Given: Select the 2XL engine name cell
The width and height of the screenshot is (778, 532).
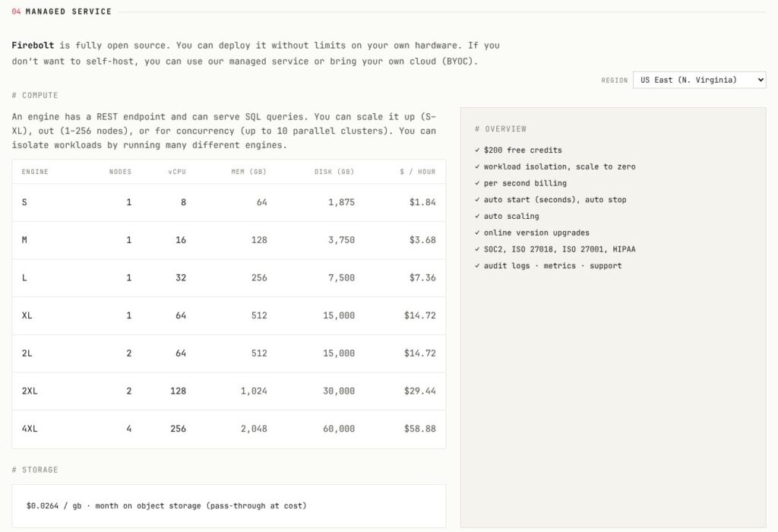Looking at the screenshot, I should (30, 391).
